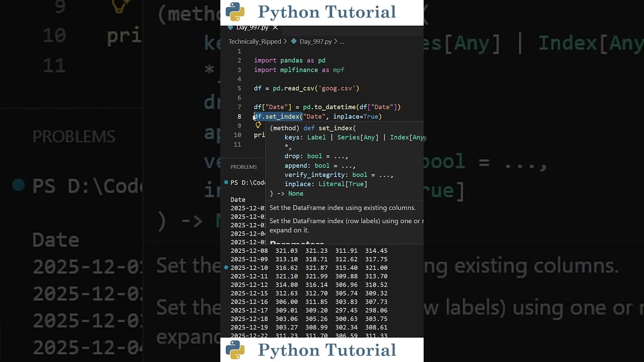Click the 2025-12-15 row date
Screen dimensions: 644x362
click(249, 294)
